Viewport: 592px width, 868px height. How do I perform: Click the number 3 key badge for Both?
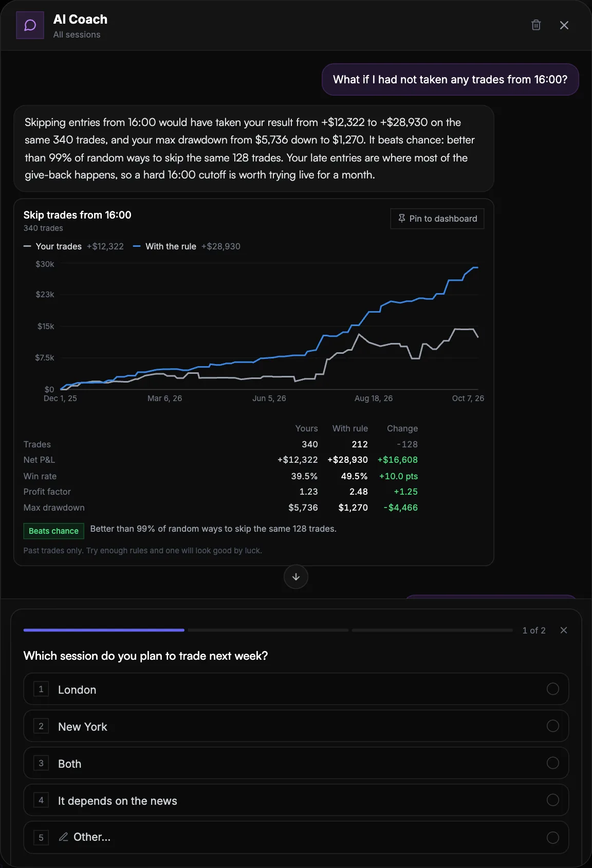click(41, 763)
